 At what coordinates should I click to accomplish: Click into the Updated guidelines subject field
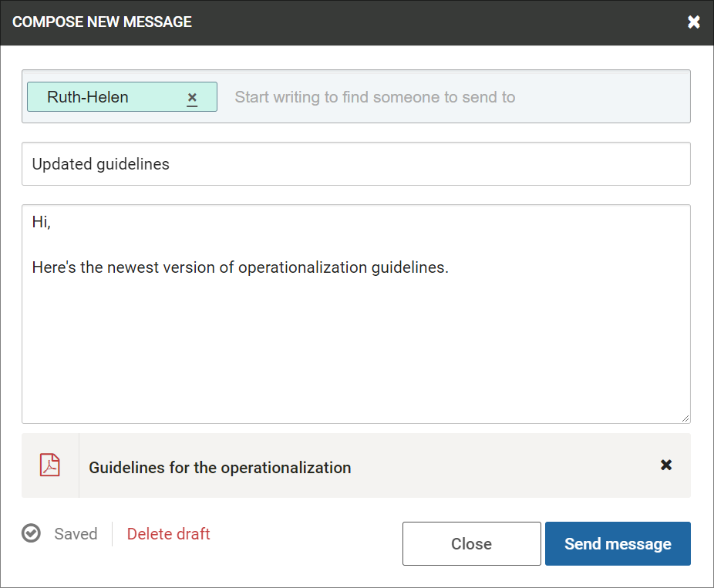356,164
